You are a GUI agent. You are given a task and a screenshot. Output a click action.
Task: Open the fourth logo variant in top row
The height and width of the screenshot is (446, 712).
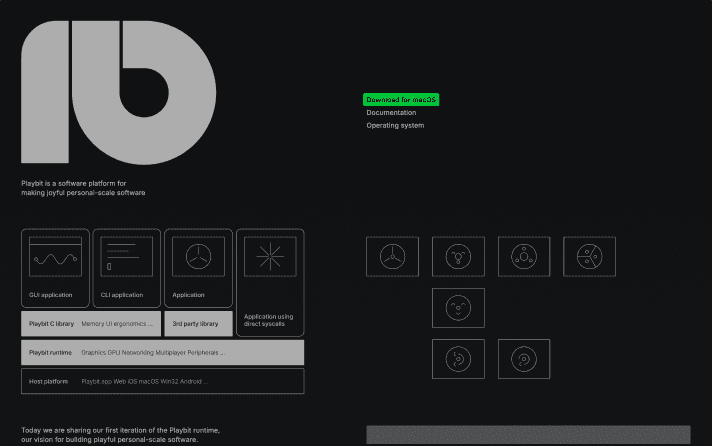(589, 257)
